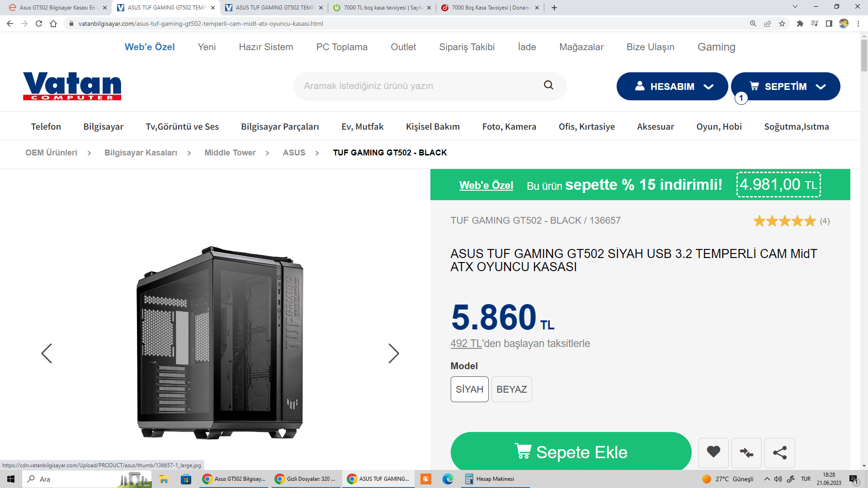Open Bilgisayar Parçaları category menu
Image resolution: width=868 pixels, height=488 pixels.
coord(280,127)
